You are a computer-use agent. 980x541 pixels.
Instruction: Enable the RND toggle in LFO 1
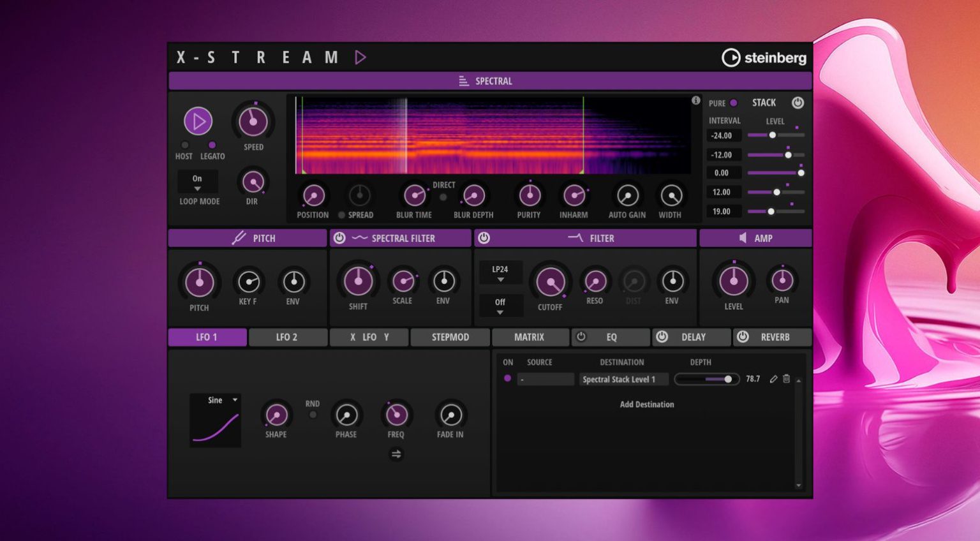tap(313, 415)
